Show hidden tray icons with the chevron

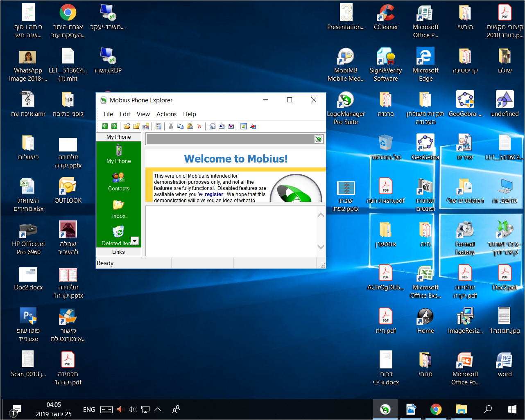click(x=158, y=409)
